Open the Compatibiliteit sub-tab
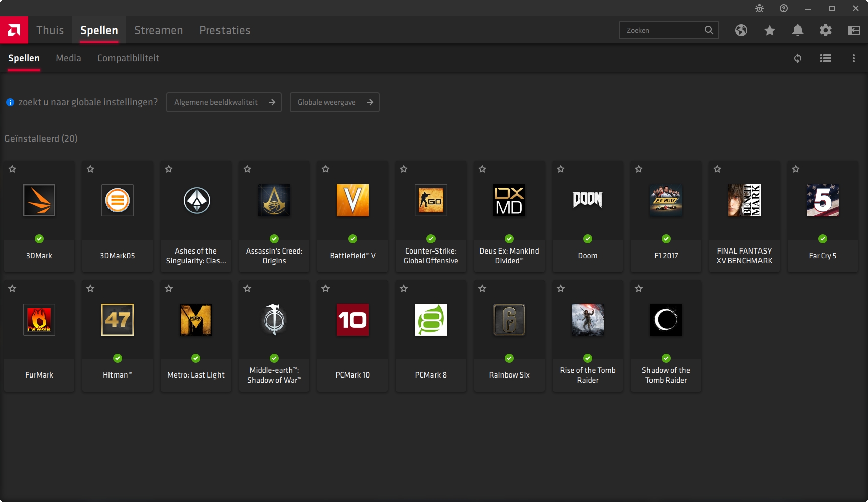Viewport: 868px width, 502px height. pyautogui.click(x=128, y=58)
